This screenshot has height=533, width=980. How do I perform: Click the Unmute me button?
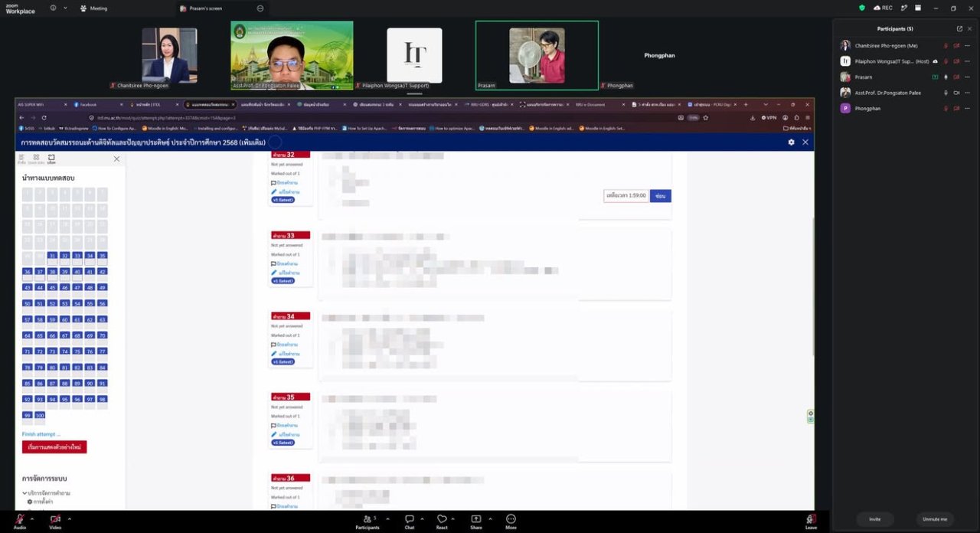pos(935,519)
